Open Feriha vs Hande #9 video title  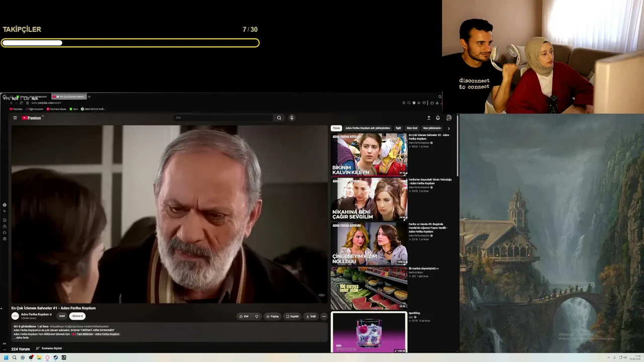(x=428, y=228)
